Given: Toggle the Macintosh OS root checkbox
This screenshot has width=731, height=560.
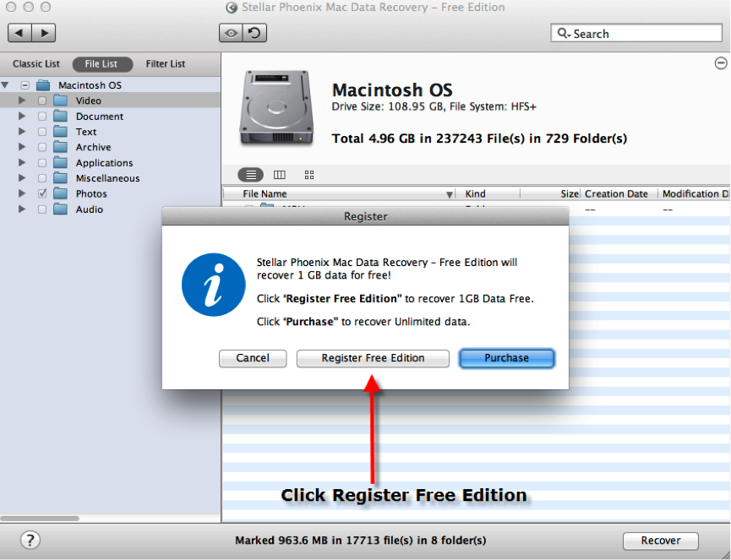Looking at the screenshot, I should (25, 85).
